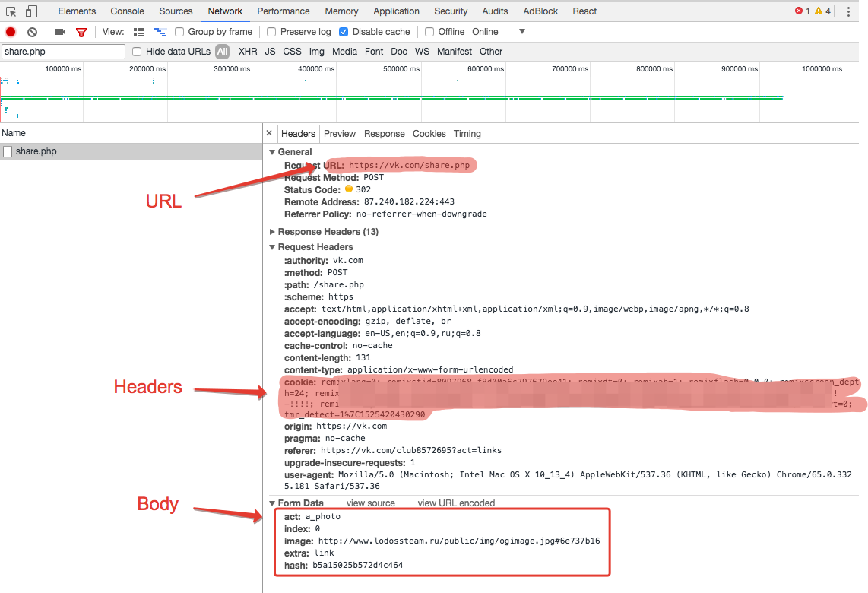Toggle the waterfall overview view icon
Screen dimensions: 868x593
coord(160,32)
